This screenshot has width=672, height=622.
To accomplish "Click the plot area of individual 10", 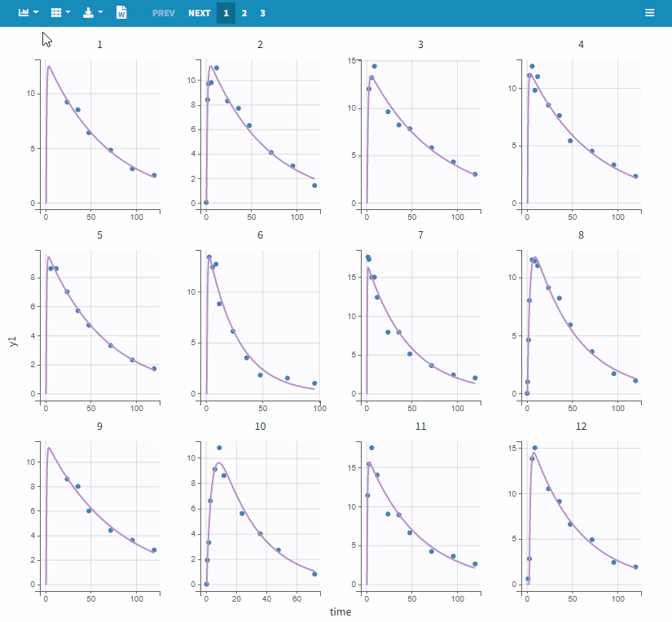I will pyautogui.click(x=260, y=513).
